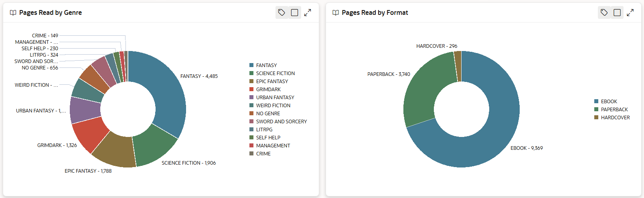The width and height of the screenshot is (644, 198).
Task: Select URBAN FANTASY legend entry
Action: [x=272, y=97]
